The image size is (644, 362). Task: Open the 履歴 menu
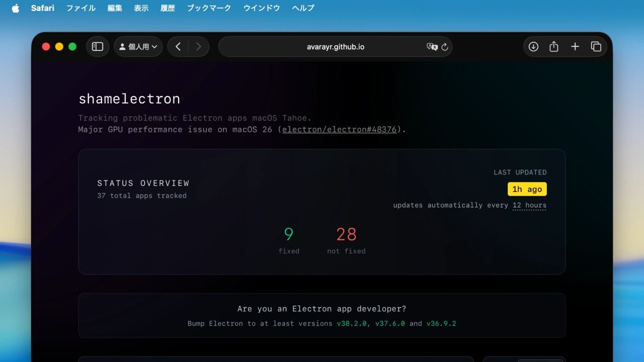click(x=168, y=8)
